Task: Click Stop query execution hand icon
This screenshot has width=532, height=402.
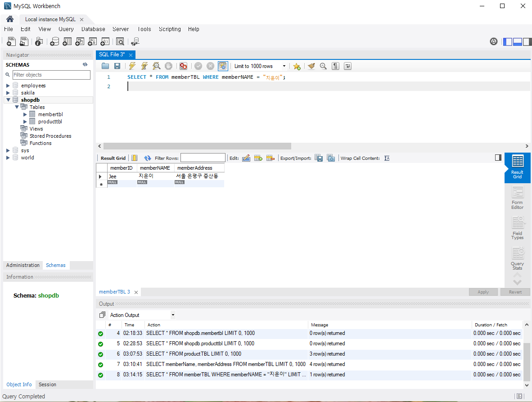Action: [x=168, y=66]
